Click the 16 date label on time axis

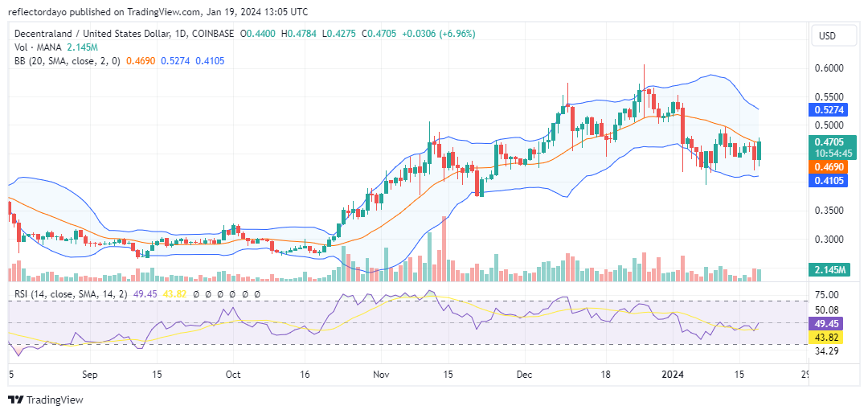pos(305,375)
